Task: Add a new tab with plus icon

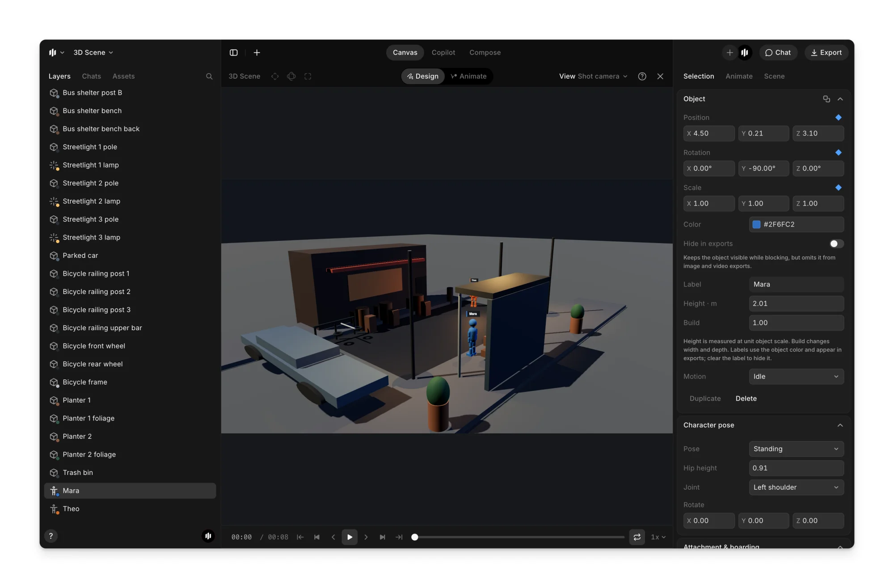Action: pyautogui.click(x=257, y=53)
